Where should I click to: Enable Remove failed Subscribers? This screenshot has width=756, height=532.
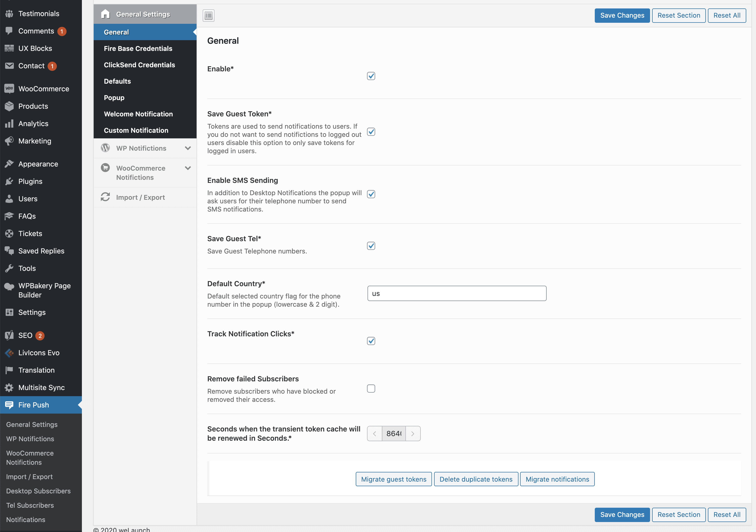[x=371, y=388]
